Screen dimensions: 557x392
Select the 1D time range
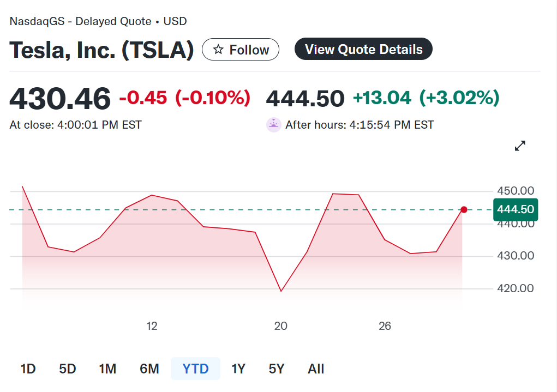coord(28,369)
